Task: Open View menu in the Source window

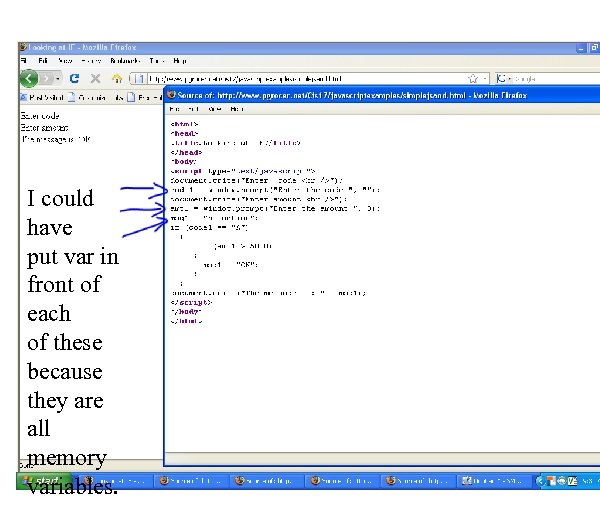Action: [214, 109]
